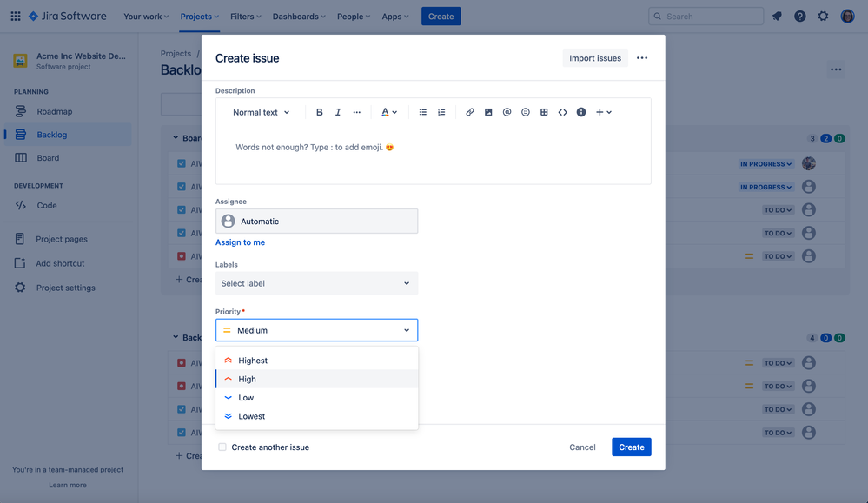The height and width of the screenshot is (503, 868).
Task: Click the Jira Software logo
Action: [x=67, y=16]
